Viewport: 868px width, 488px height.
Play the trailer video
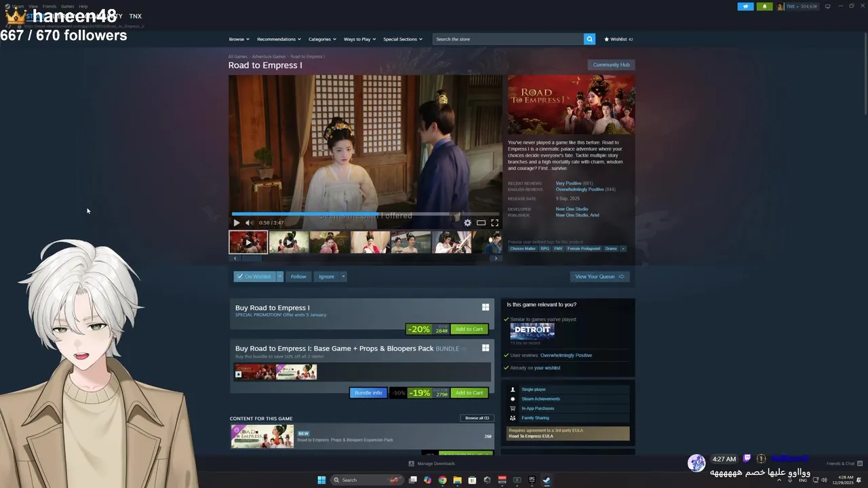point(237,222)
